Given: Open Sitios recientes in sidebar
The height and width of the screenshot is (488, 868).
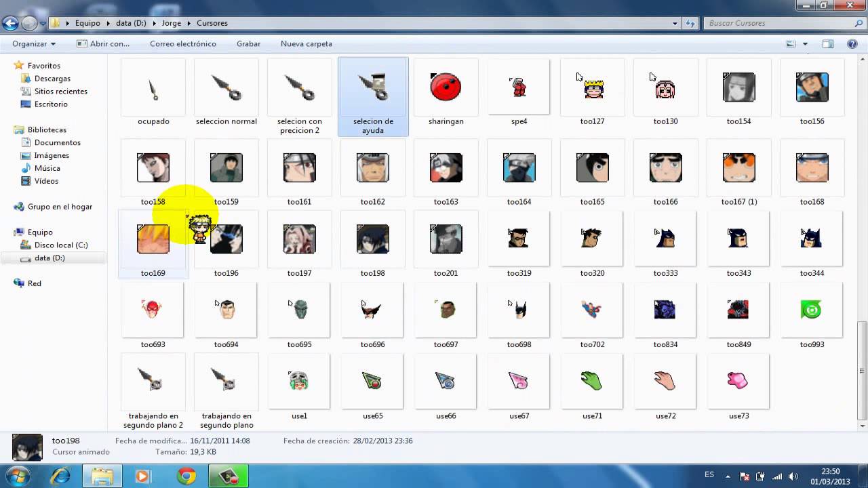Looking at the screenshot, I should tap(60, 91).
